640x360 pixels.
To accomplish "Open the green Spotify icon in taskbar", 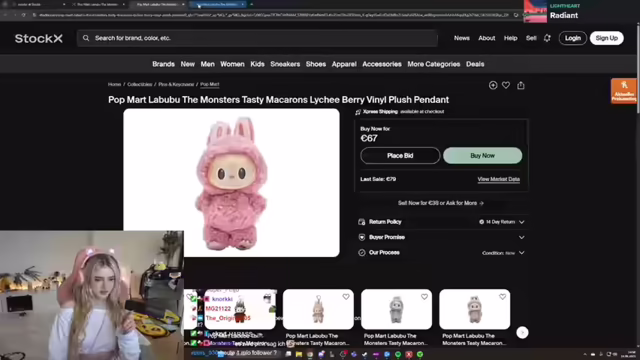I will (398, 354).
